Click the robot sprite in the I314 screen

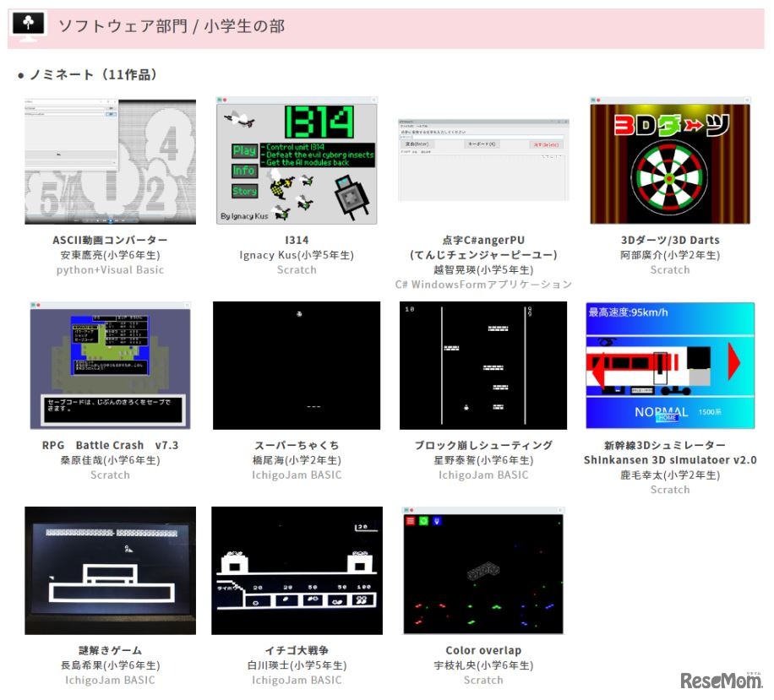[349, 195]
